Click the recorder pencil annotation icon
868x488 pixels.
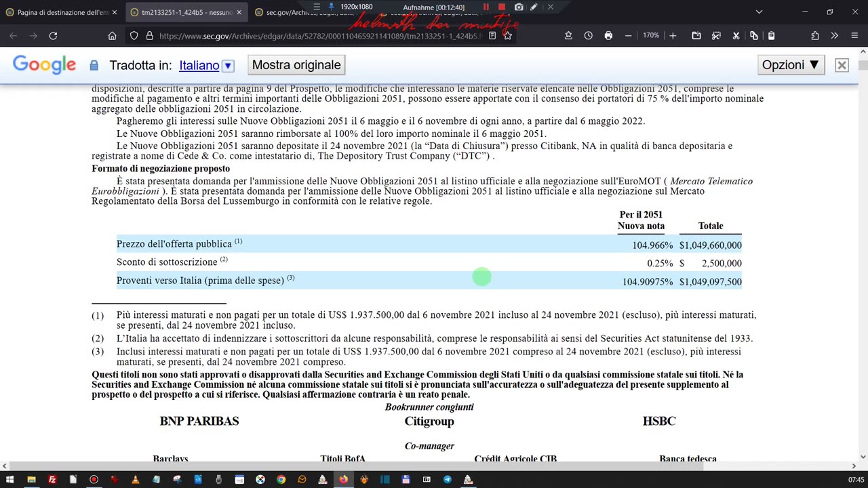(534, 7)
